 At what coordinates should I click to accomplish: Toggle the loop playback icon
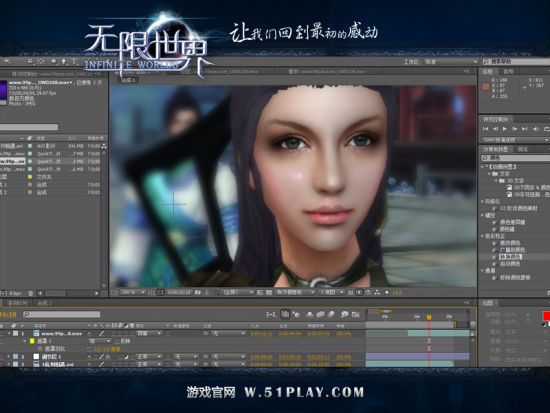[546, 129]
